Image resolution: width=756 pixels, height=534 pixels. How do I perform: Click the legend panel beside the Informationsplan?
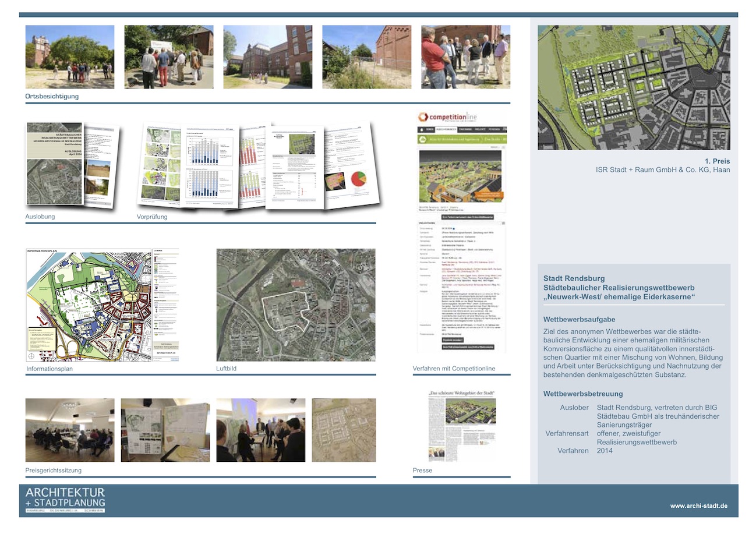[165, 305]
